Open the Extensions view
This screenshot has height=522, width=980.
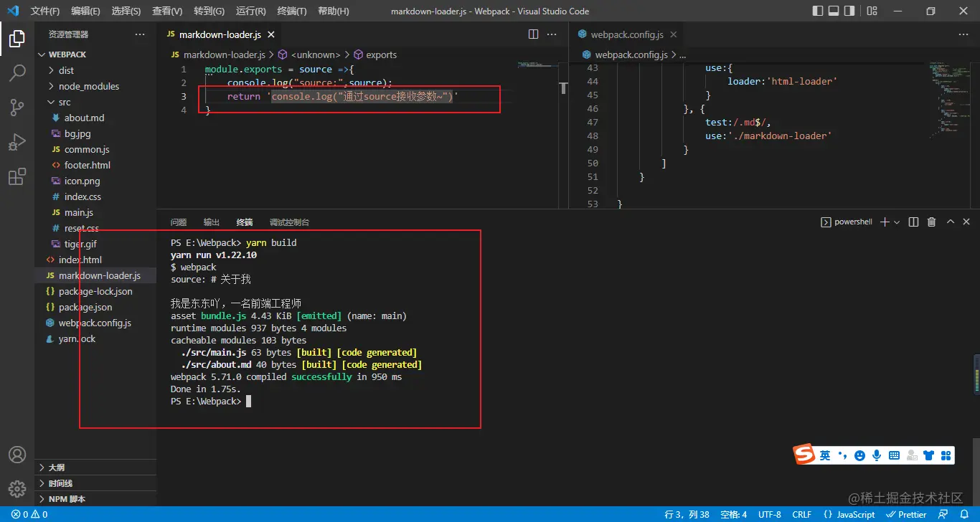(17, 176)
